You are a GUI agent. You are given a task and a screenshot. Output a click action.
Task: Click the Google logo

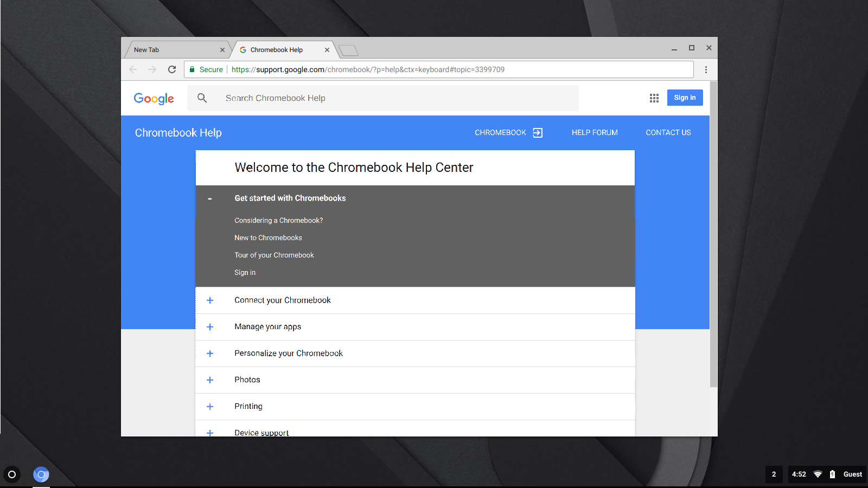154,99
